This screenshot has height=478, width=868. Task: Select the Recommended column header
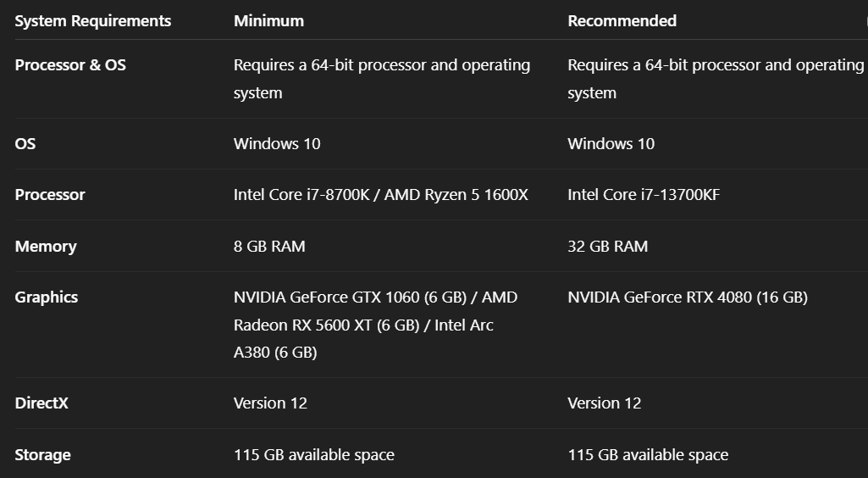(x=622, y=21)
